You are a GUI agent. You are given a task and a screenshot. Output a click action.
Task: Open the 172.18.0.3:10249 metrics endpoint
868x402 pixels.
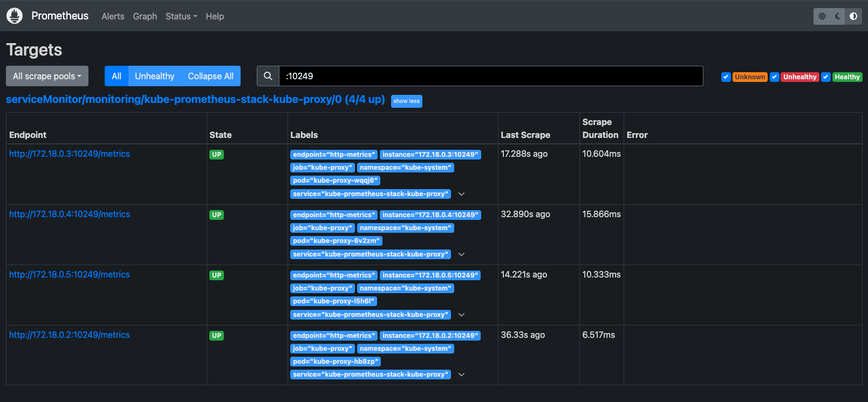point(70,154)
